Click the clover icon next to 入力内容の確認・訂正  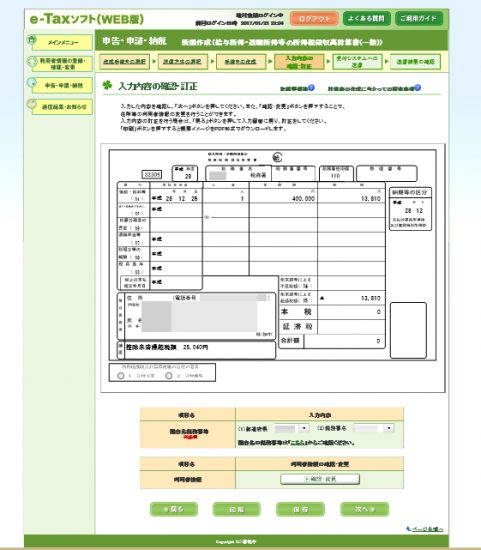click(107, 85)
